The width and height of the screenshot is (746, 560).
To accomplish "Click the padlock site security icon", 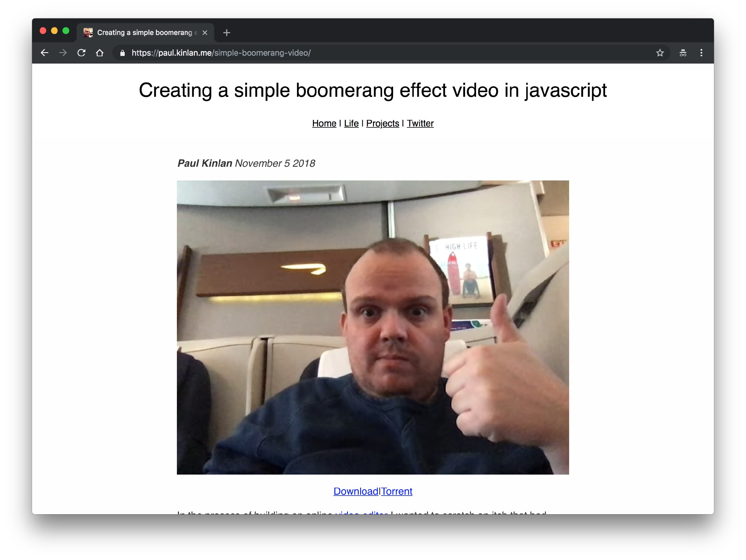I will (x=122, y=53).
